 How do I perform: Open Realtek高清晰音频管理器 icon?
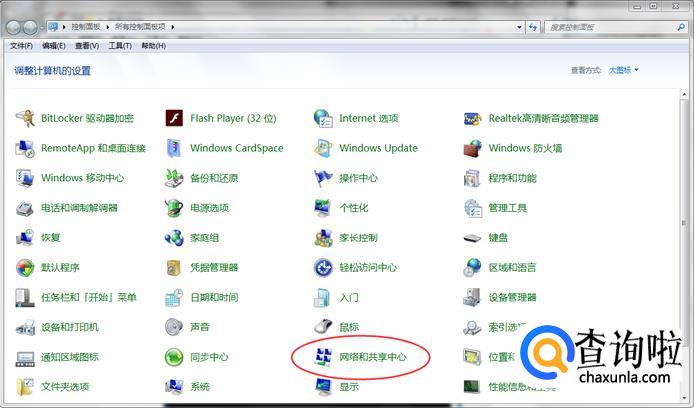[x=472, y=118]
